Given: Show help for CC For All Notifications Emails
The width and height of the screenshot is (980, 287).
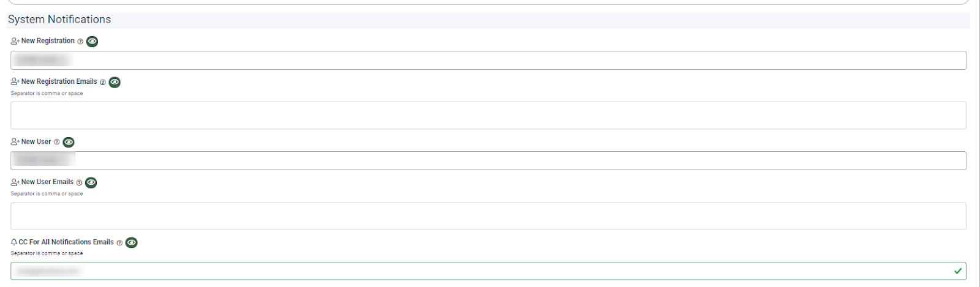Looking at the screenshot, I should [x=119, y=243].
